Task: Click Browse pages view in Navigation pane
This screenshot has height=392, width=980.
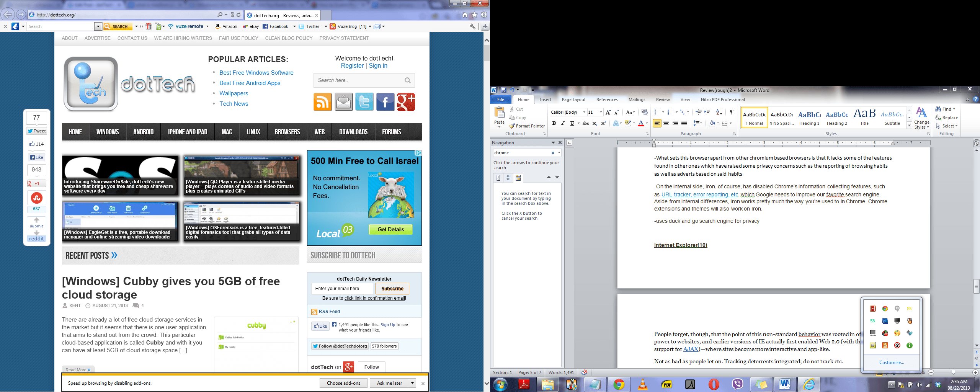Action: 508,178
